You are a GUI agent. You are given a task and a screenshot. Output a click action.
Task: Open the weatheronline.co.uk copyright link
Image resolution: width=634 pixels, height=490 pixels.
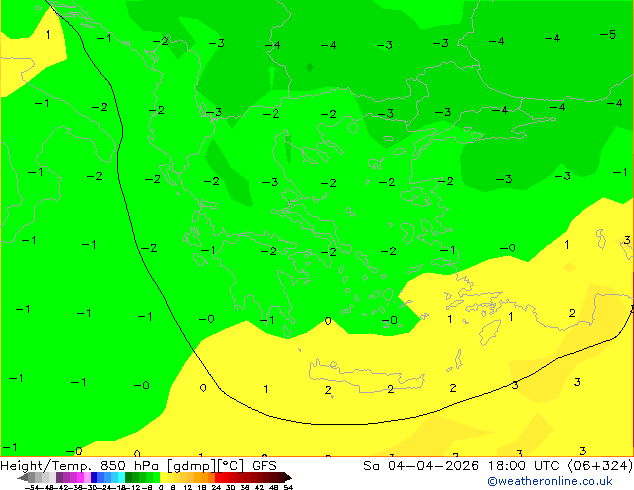[x=550, y=481]
